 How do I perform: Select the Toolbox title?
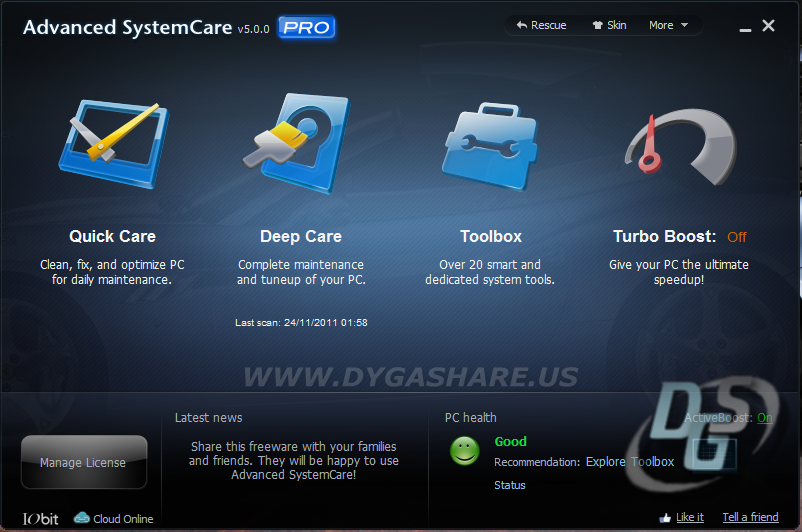coord(491,236)
